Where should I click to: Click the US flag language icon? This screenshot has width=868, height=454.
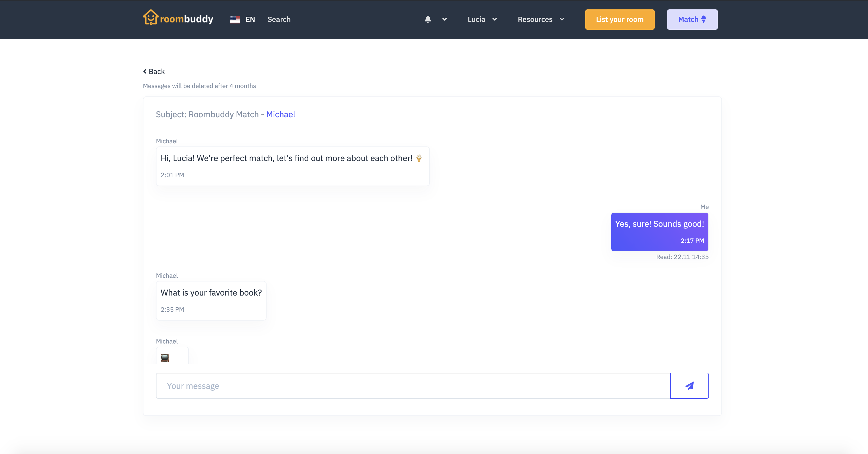pyautogui.click(x=235, y=20)
